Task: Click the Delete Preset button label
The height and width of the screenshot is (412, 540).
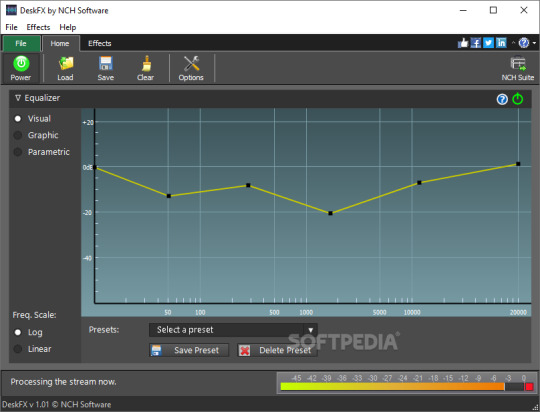Action: point(285,350)
